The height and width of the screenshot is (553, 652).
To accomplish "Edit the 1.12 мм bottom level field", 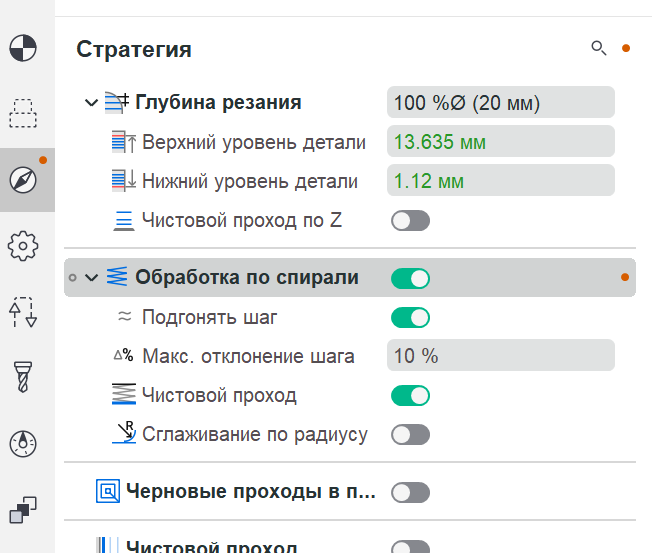I will [501, 180].
